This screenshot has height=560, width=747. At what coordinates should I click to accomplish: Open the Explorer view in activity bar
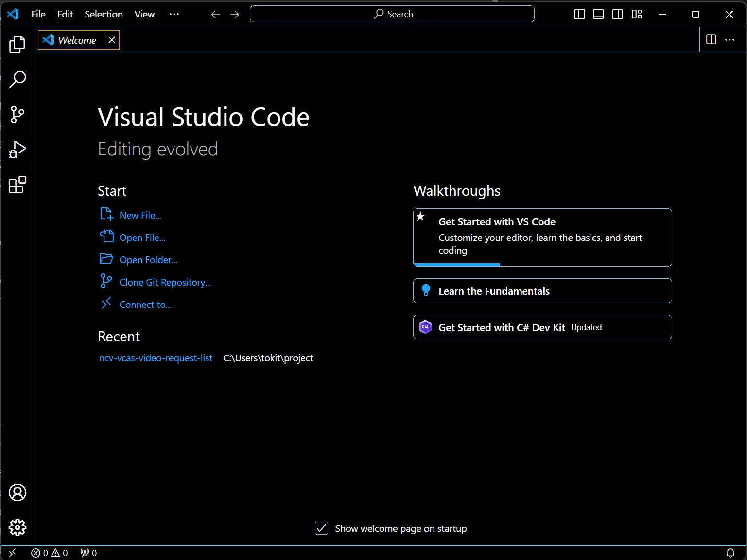pos(17,44)
